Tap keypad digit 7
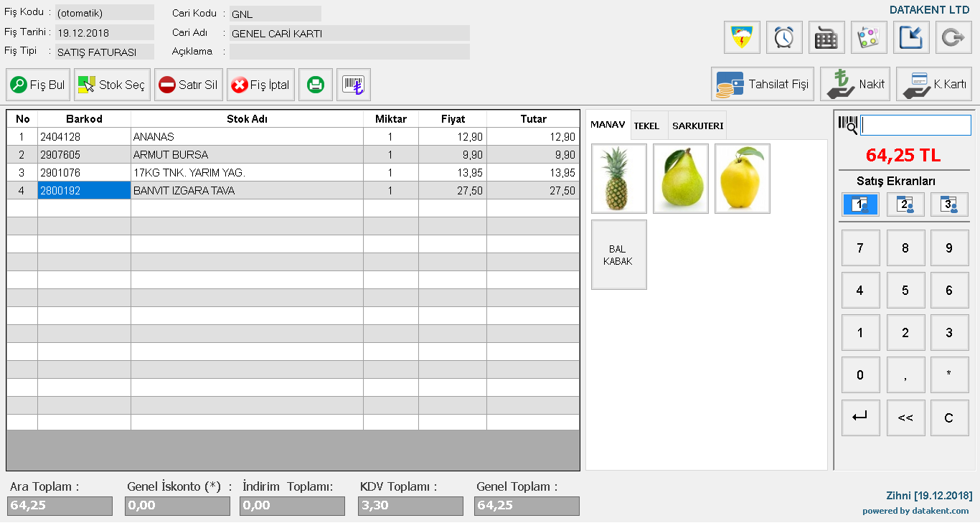 point(860,248)
